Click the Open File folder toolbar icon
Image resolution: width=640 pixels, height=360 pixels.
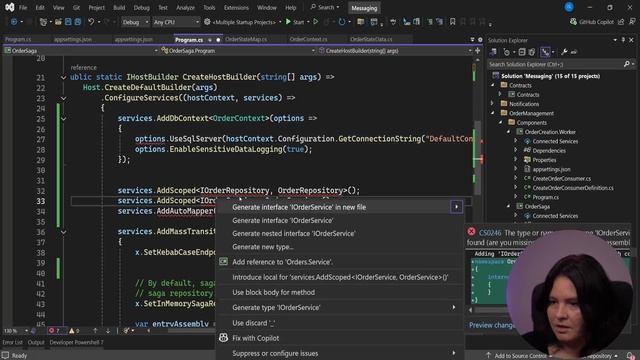click(58, 22)
